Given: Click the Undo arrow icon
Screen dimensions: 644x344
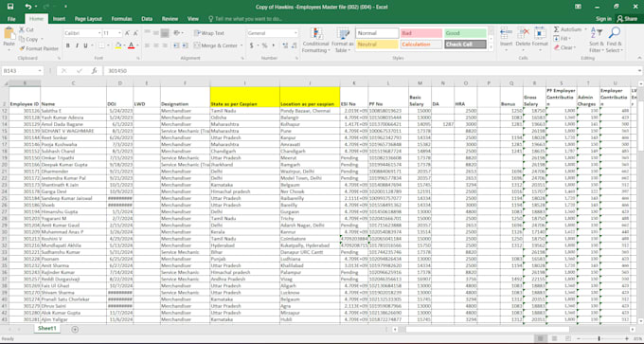Looking at the screenshot, I should pos(27,7).
